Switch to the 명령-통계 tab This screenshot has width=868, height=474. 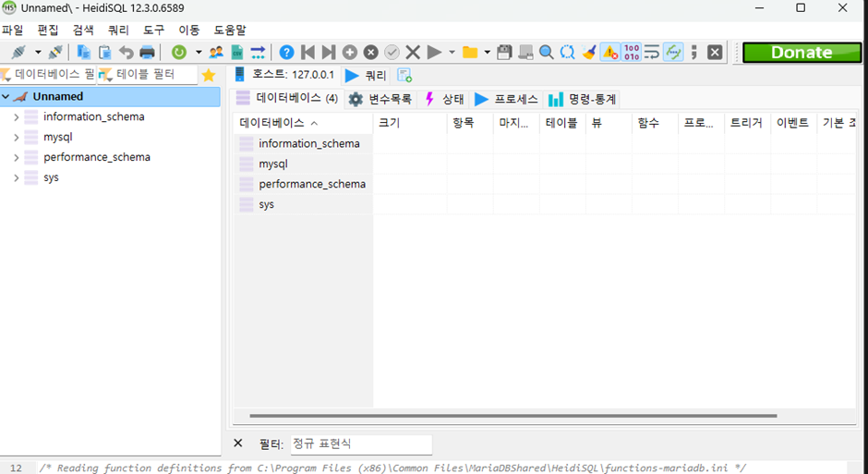pyautogui.click(x=582, y=99)
